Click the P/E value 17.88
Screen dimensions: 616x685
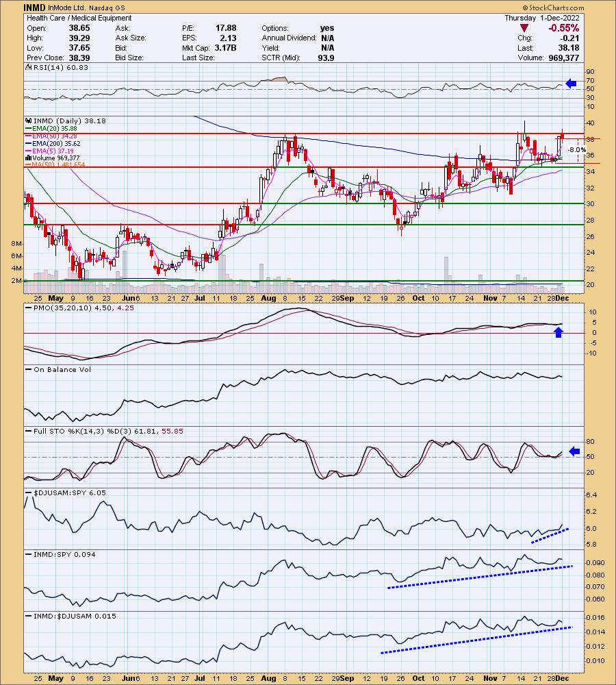click(x=226, y=28)
